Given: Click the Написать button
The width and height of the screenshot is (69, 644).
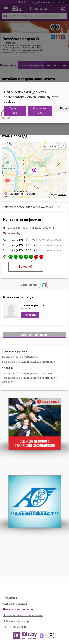Looking at the screenshot, I should (x=29, y=315).
